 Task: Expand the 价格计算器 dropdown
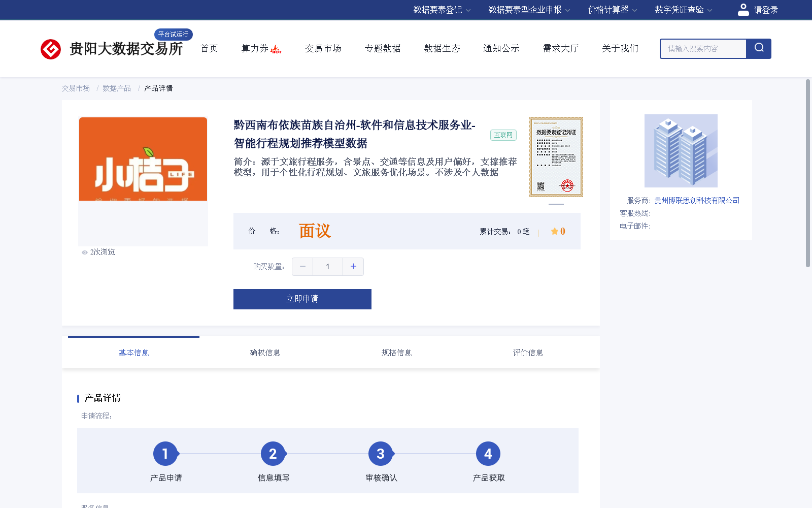tap(613, 10)
